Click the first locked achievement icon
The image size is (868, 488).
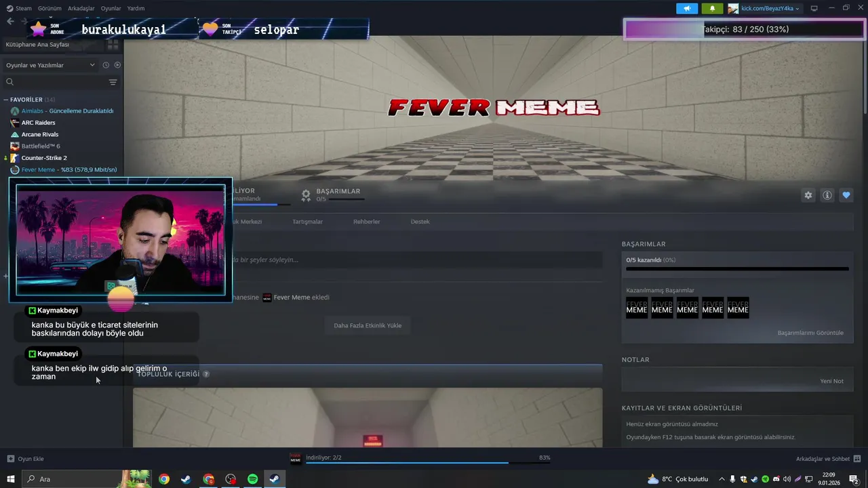pyautogui.click(x=637, y=308)
